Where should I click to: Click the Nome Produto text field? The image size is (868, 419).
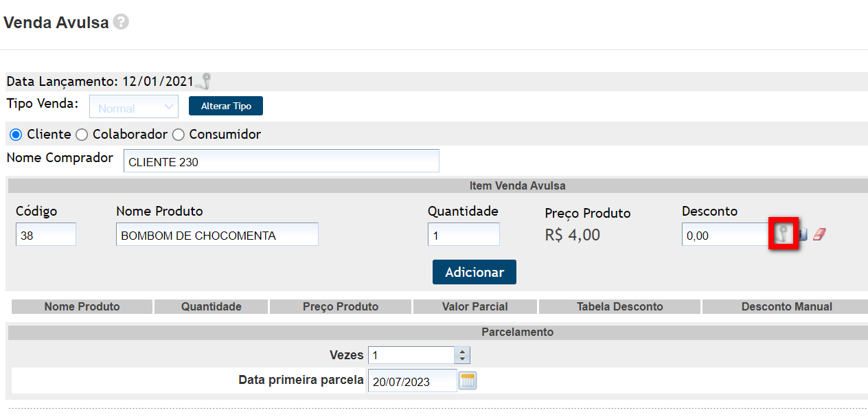[217, 235]
